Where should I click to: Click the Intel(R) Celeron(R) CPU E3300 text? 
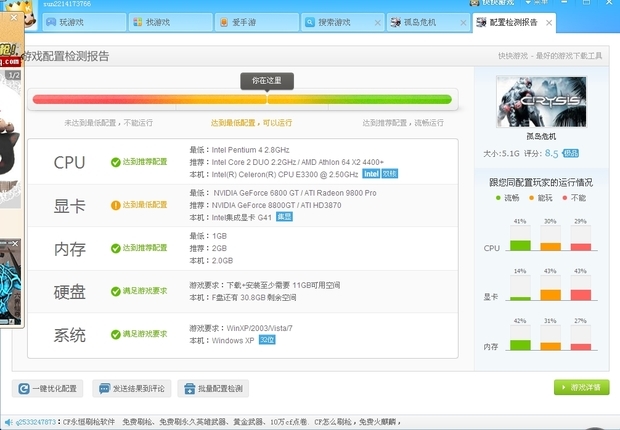point(285,174)
